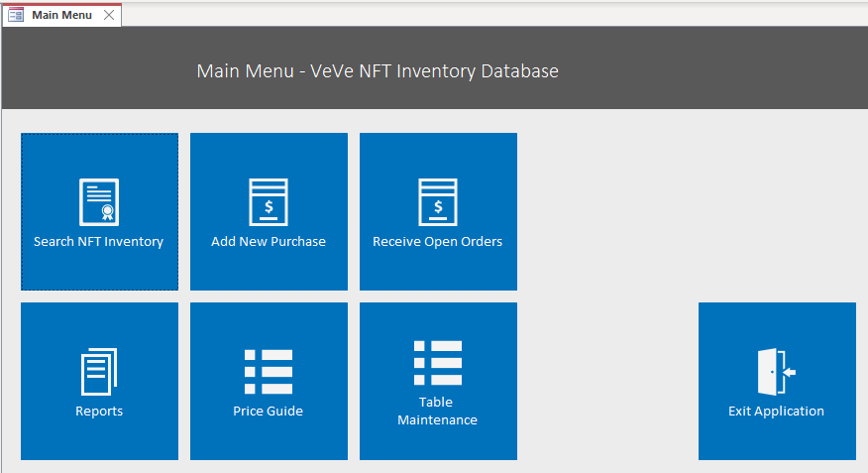The image size is (868, 473).
Task: Select the Receive Open Orders label
Action: pyautogui.click(x=437, y=242)
